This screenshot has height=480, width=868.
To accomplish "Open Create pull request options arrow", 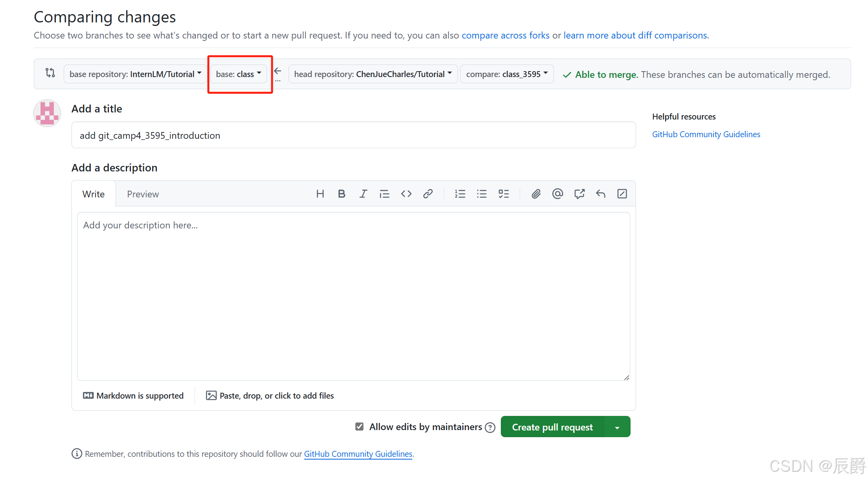I will (617, 427).
